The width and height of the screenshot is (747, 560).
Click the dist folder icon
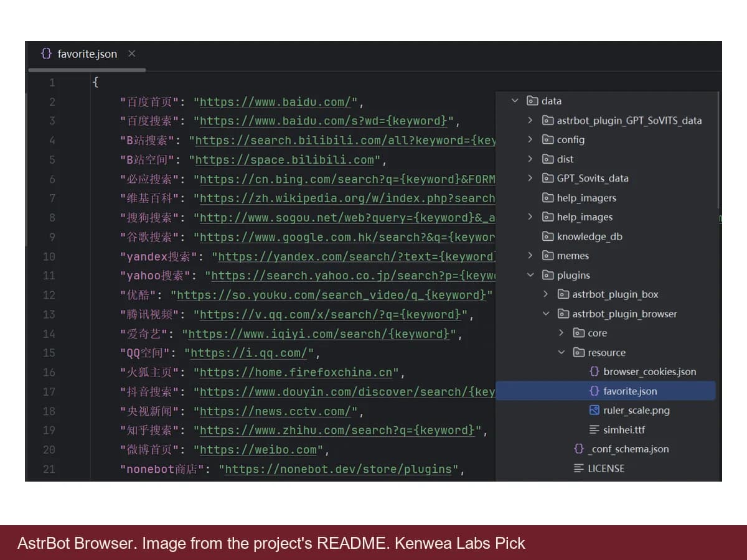(x=548, y=159)
